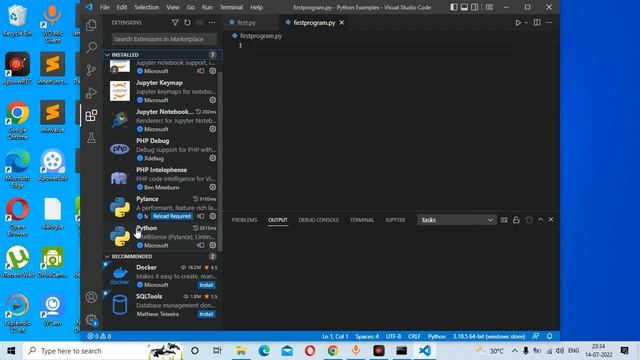Open manage gear for Pylance extension
The image size is (640, 360).
click(213, 216)
